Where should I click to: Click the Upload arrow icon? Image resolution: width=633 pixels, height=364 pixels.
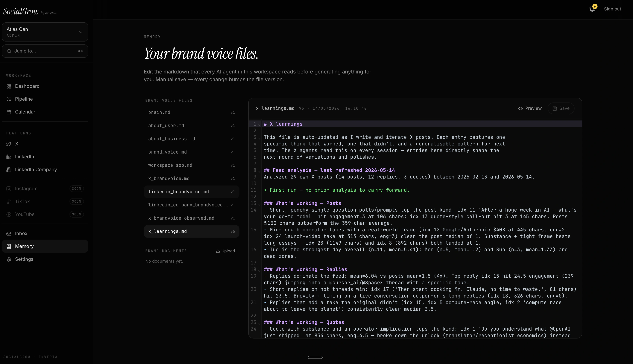[218, 251]
